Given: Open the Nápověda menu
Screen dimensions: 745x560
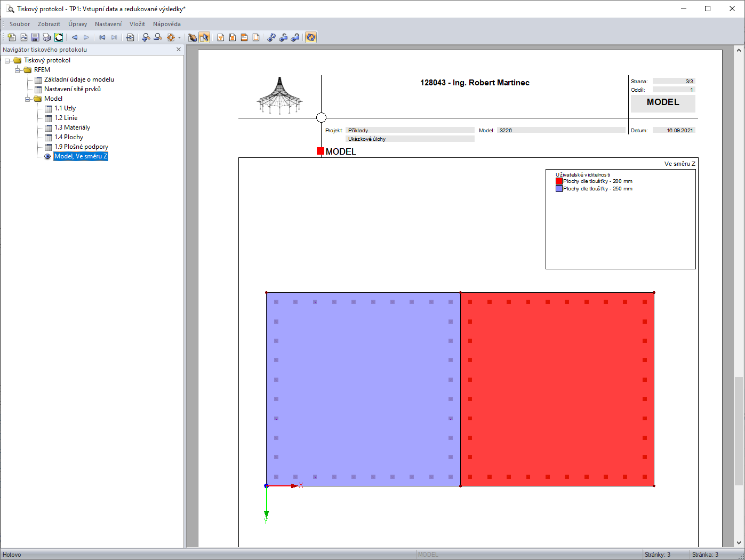Looking at the screenshot, I should coord(167,24).
